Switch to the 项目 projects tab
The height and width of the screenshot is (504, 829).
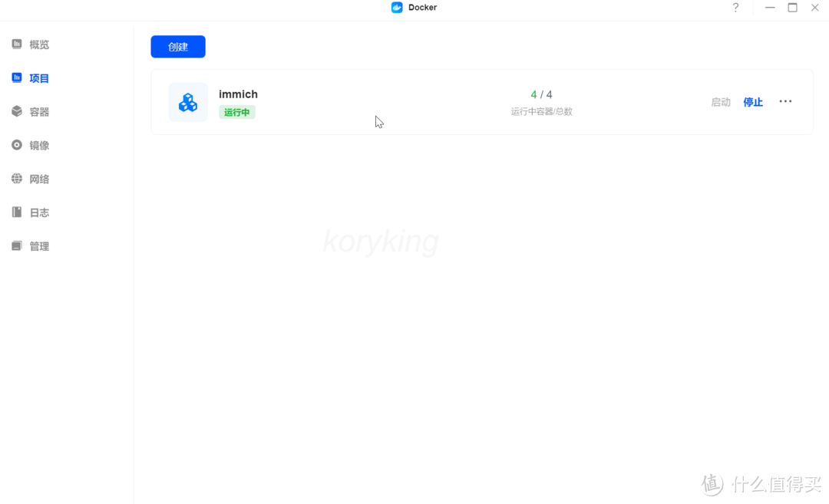tap(38, 78)
